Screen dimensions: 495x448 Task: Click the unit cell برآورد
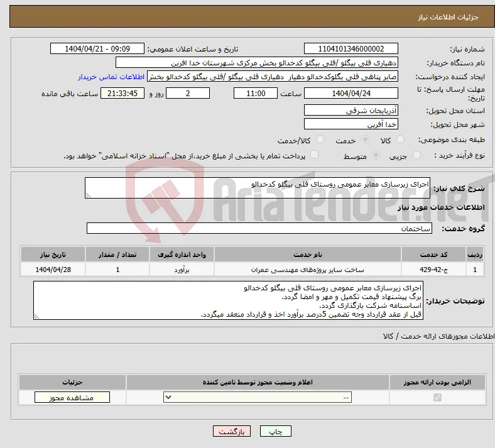(182, 270)
